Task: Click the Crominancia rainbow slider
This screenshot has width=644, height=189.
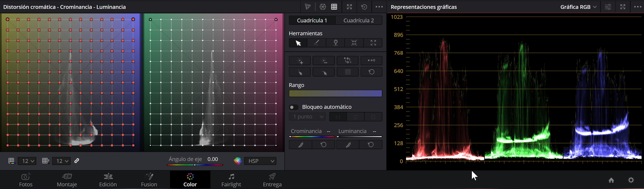Action: click(x=312, y=136)
